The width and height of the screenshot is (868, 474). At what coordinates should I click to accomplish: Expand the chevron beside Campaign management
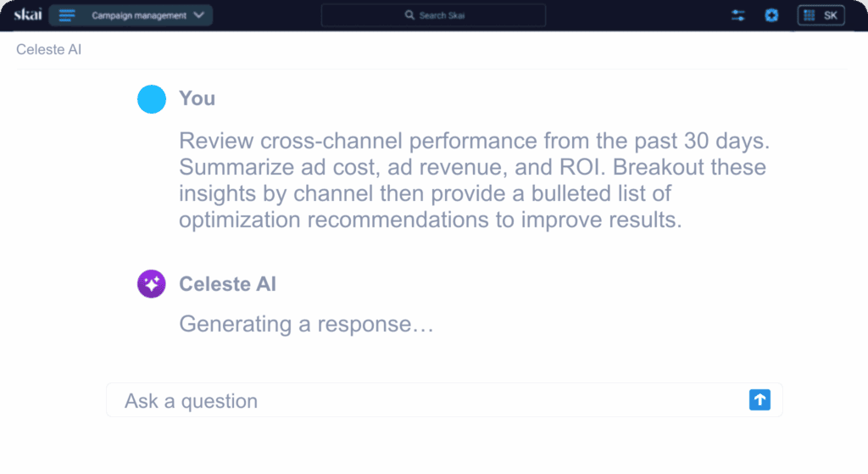[x=199, y=15]
